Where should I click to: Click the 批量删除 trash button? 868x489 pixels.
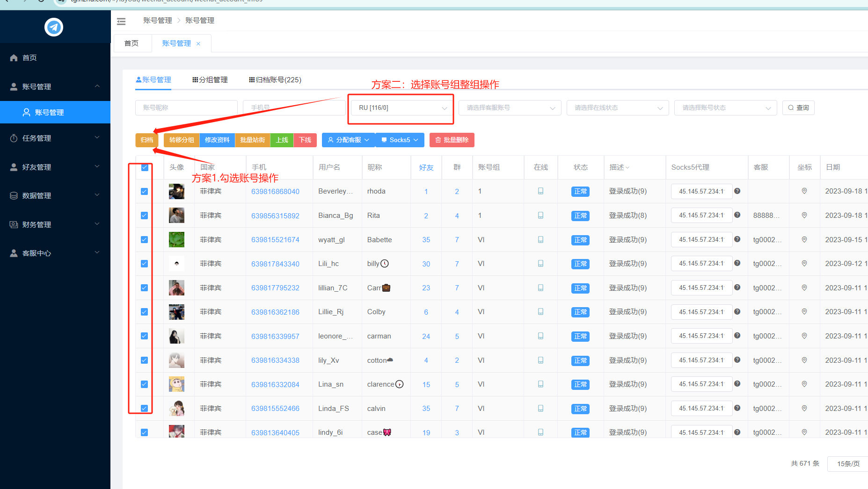[452, 140]
